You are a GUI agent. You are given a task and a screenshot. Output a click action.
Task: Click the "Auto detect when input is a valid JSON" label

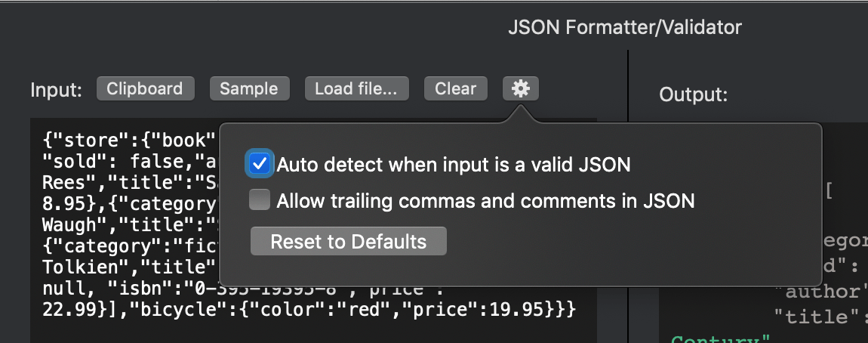tap(454, 165)
